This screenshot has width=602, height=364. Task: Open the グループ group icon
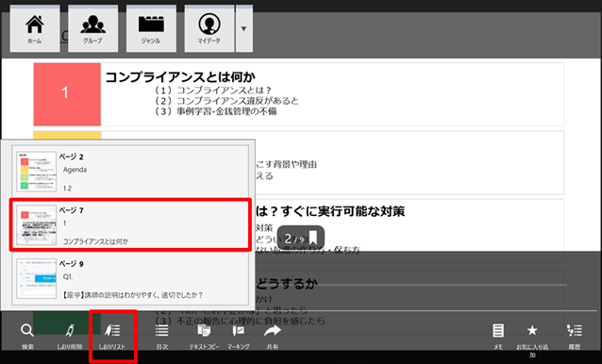point(92,28)
